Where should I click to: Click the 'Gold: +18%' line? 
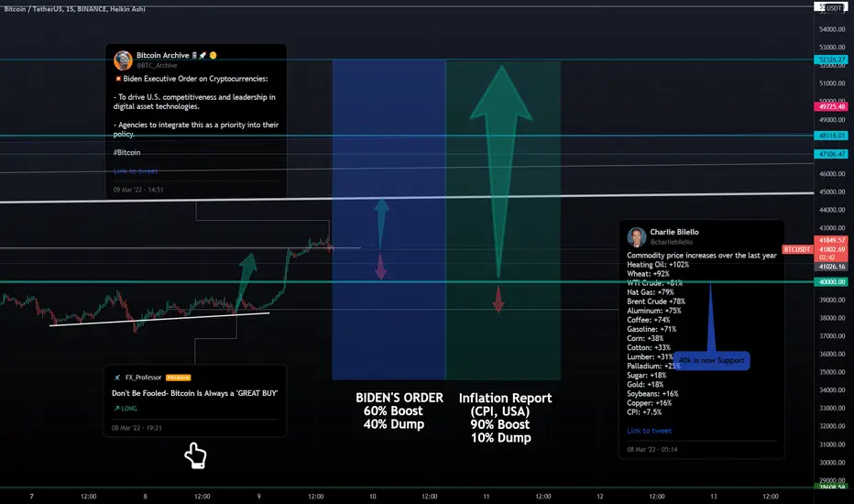(645, 384)
